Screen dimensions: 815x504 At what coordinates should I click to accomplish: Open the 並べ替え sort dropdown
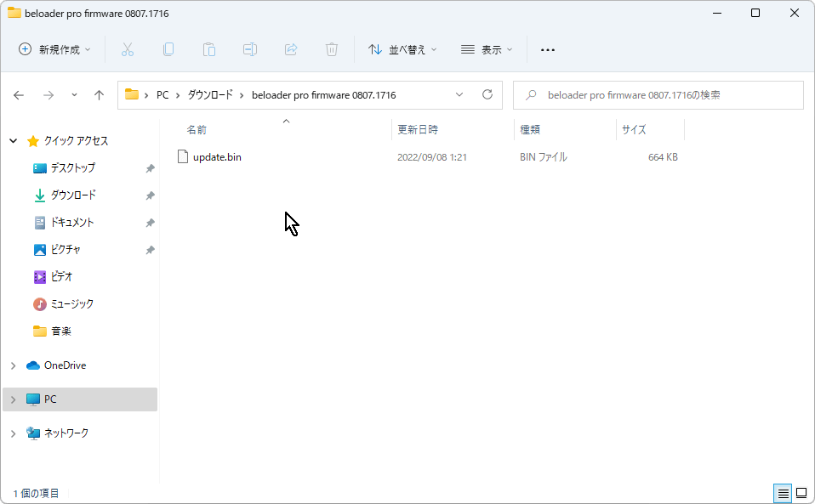(x=402, y=49)
